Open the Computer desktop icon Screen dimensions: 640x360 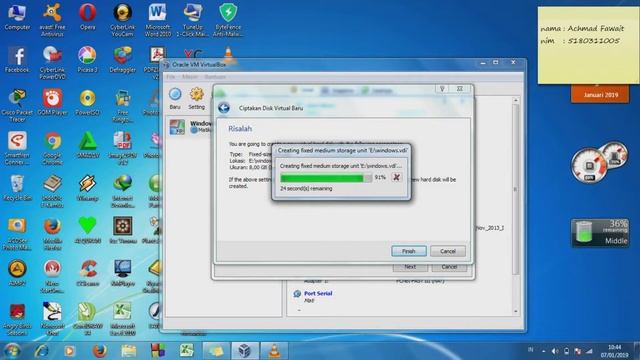point(17,18)
